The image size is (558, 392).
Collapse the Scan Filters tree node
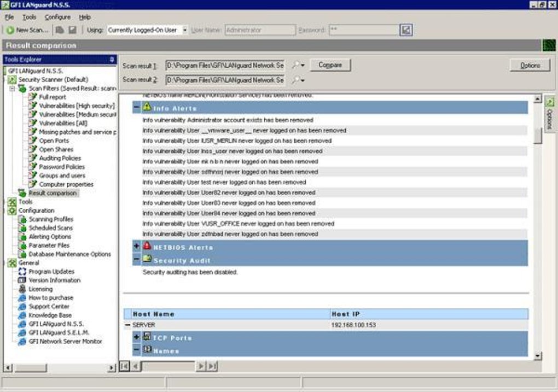[x=13, y=88]
